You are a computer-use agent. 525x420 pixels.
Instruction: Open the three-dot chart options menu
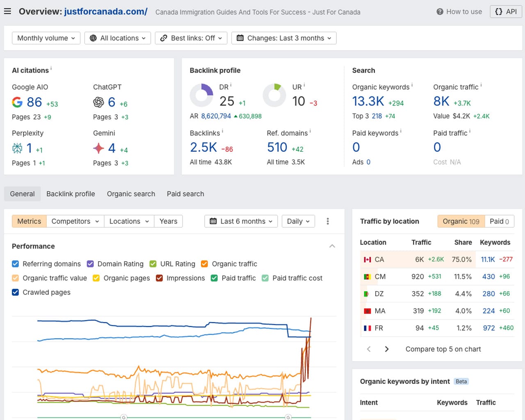tap(327, 221)
